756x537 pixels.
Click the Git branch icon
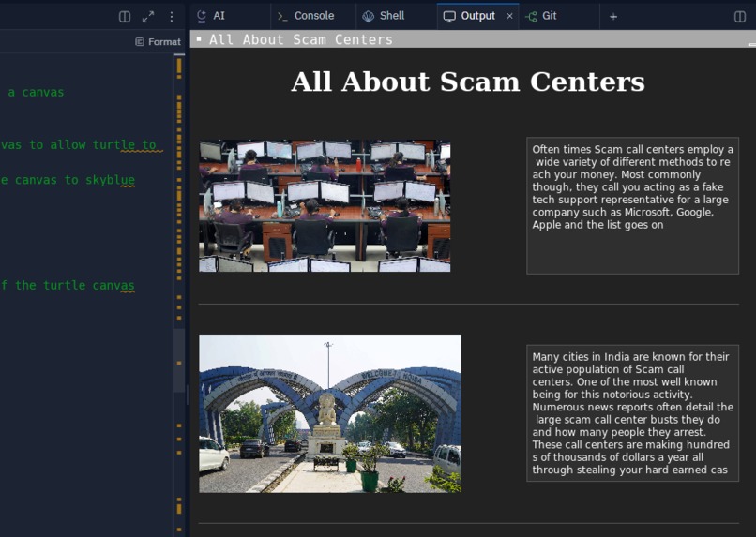click(x=531, y=16)
